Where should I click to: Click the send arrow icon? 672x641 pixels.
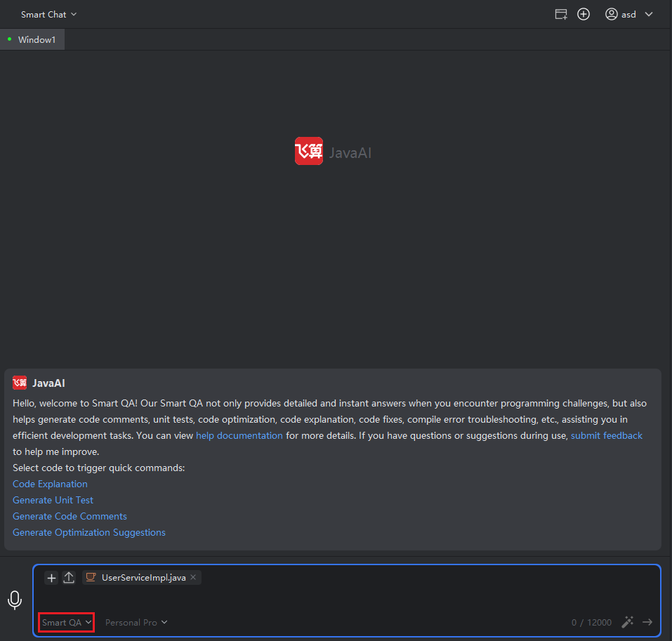pos(647,622)
